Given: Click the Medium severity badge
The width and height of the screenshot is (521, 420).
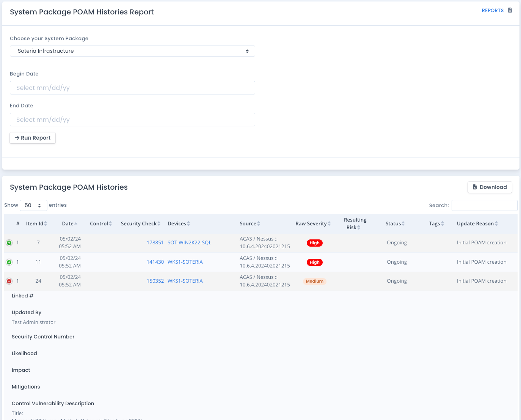Looking at the screenshot, I should coord(315,282).
